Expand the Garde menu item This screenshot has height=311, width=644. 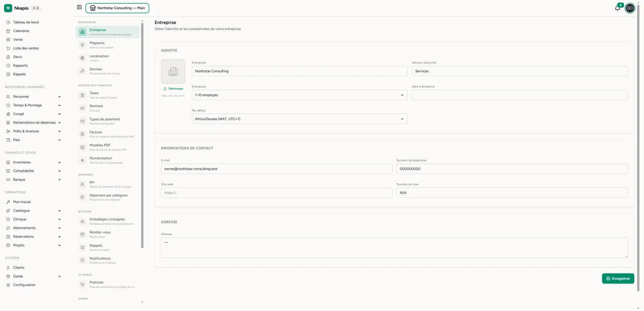(x=33, y=276)
